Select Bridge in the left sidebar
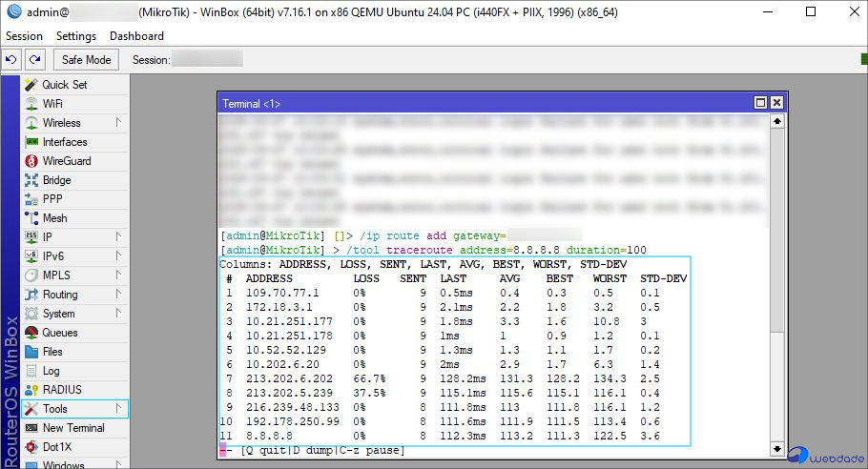 click(x=56, y=180)
